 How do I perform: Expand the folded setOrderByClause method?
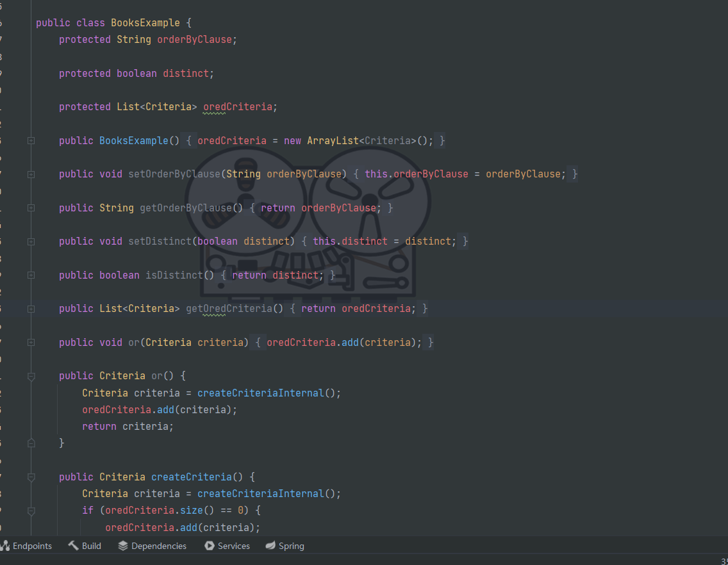[31, 174]
